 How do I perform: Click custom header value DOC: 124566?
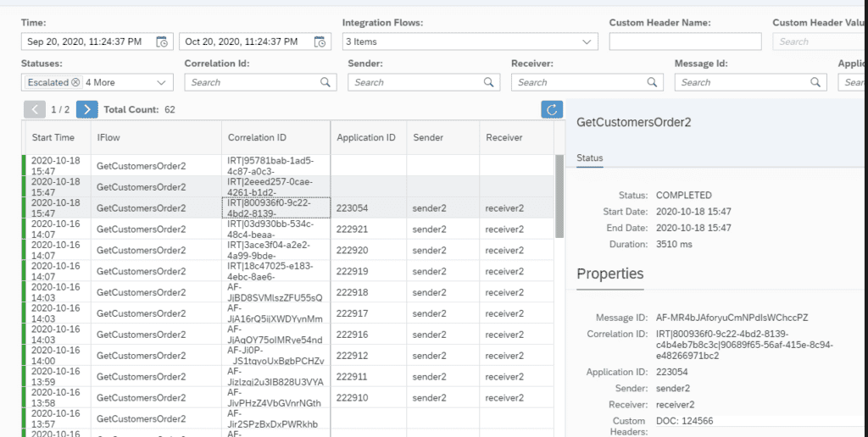pyautogui.click(x=685, y=421)
